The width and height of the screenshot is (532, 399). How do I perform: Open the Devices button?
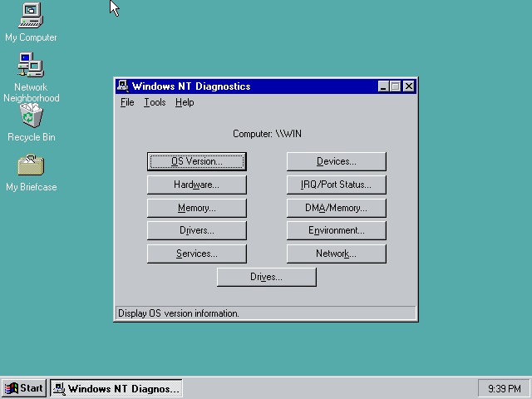(x=336, y=161)
